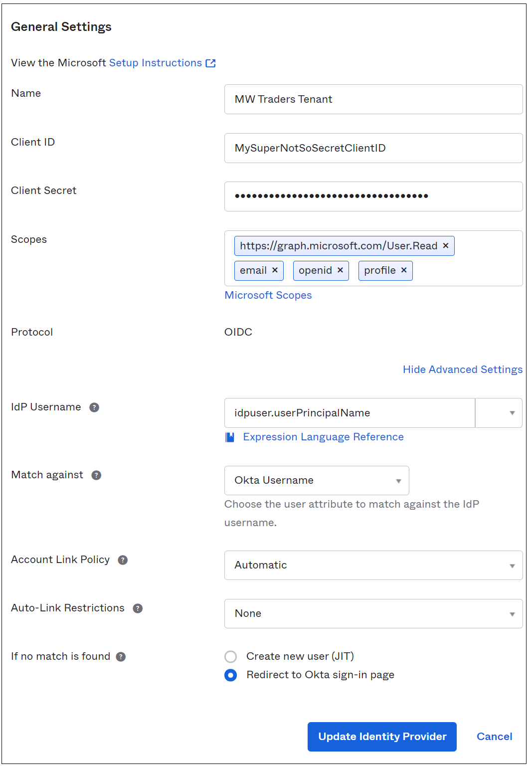The width and height of the screenshot is (532, 766).
Task: Cancel the identity provider changes
Action: [494, 737]
